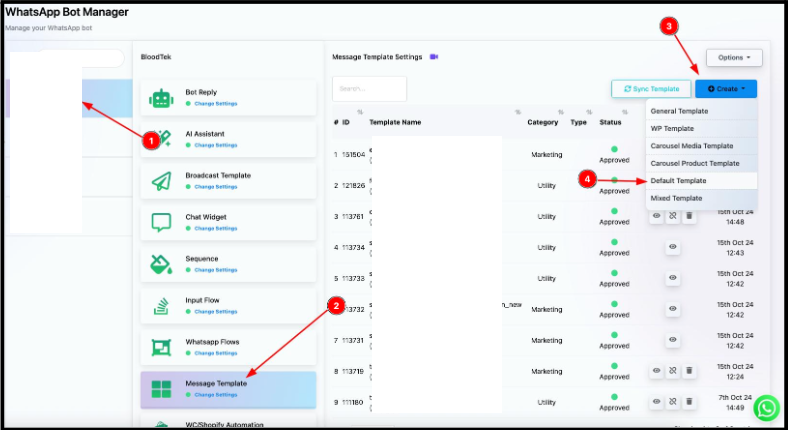
Task: Click the Input Flow stack icon
Action: [x=161, y=305]
